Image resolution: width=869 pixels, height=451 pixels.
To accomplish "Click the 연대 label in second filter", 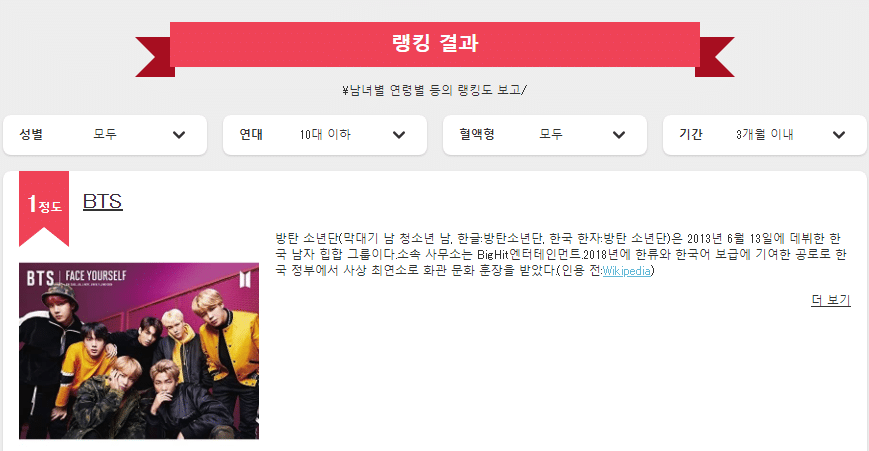I will (251, 134).
